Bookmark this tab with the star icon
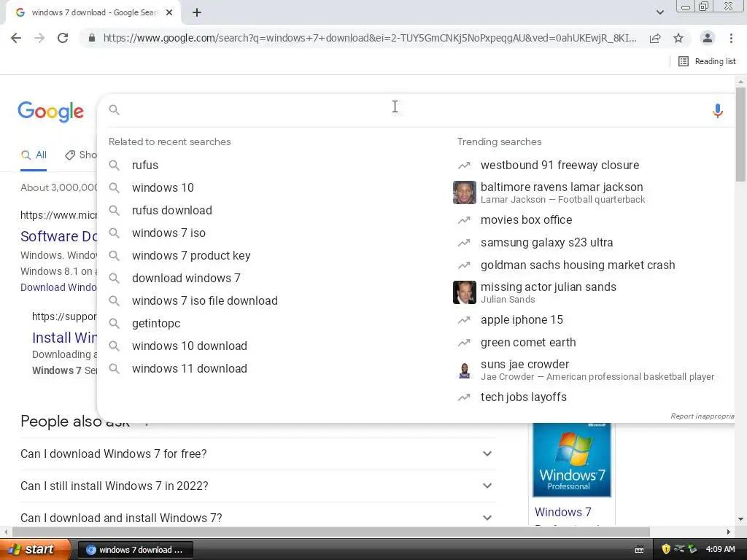Image resolution: width=747 pixels, height=560 pixels. pos(678,38)
